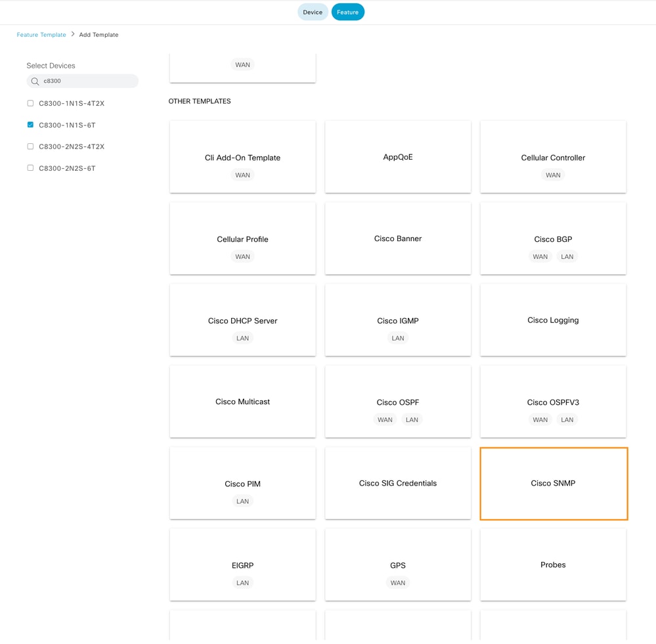Switch to the Feature tab
Screen dimensions: 656x644
(347, 12)
